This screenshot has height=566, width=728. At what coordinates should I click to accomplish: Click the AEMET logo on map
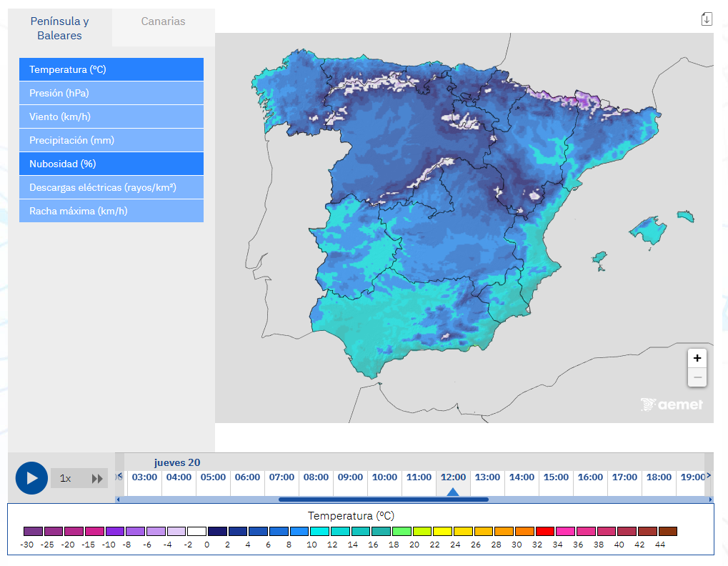pos(672,404)
